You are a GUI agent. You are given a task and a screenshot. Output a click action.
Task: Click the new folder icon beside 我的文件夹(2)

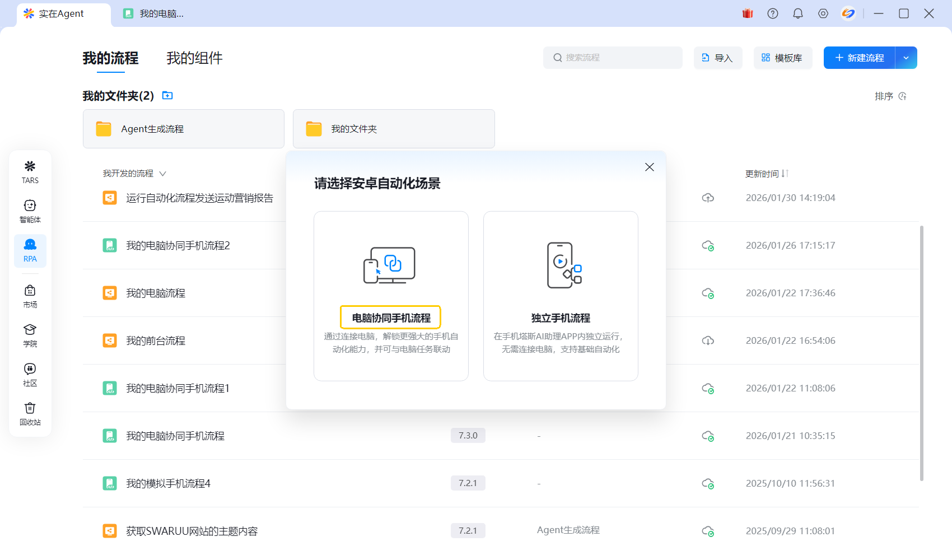[167, 96]
